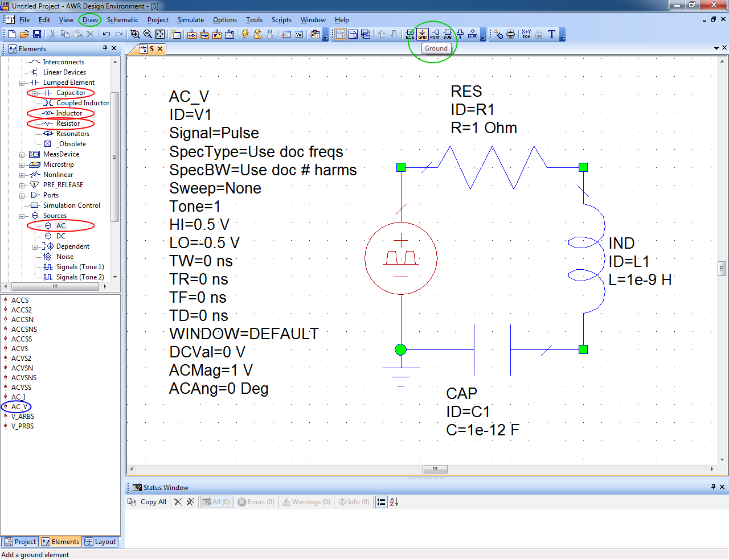Select the Resistor element category
The width and height of the screenshot is (729, 560).
point(68,123)
